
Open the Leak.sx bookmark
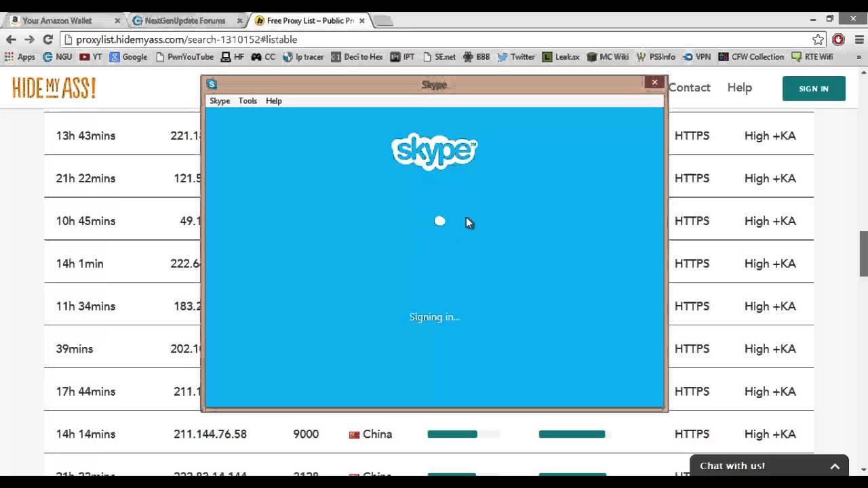pyautogui.click(x=561, y=57)
